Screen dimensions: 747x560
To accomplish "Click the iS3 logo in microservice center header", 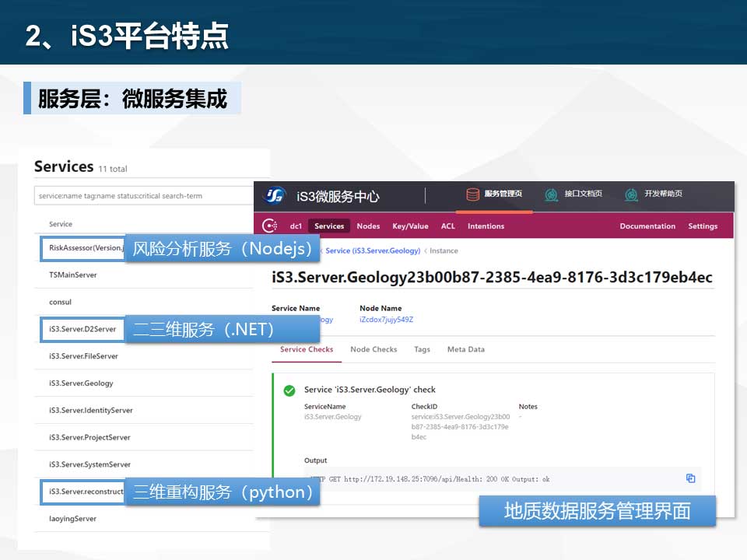I will [275, 195].
